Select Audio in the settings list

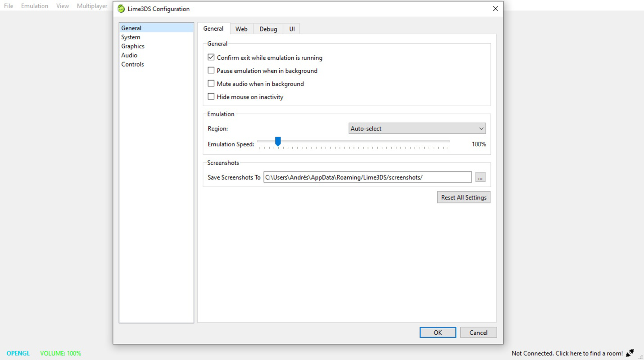(x=156, y=55)
